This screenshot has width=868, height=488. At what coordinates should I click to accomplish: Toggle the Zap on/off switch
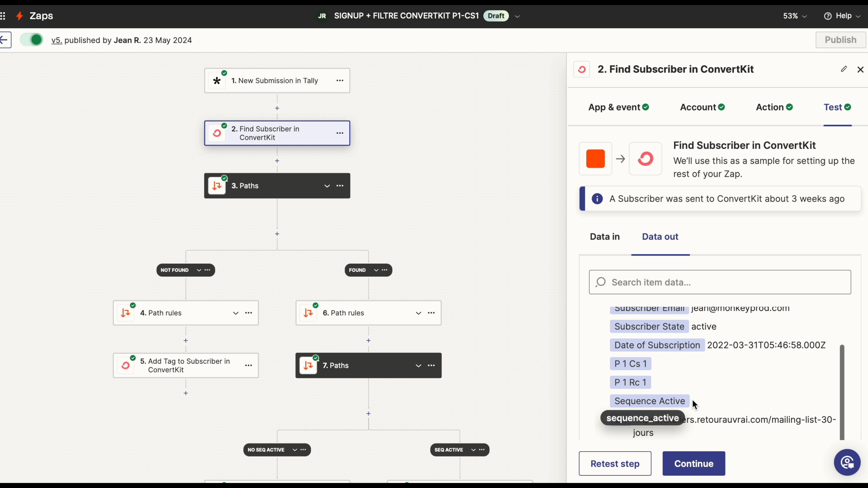[x=31, y=40]
